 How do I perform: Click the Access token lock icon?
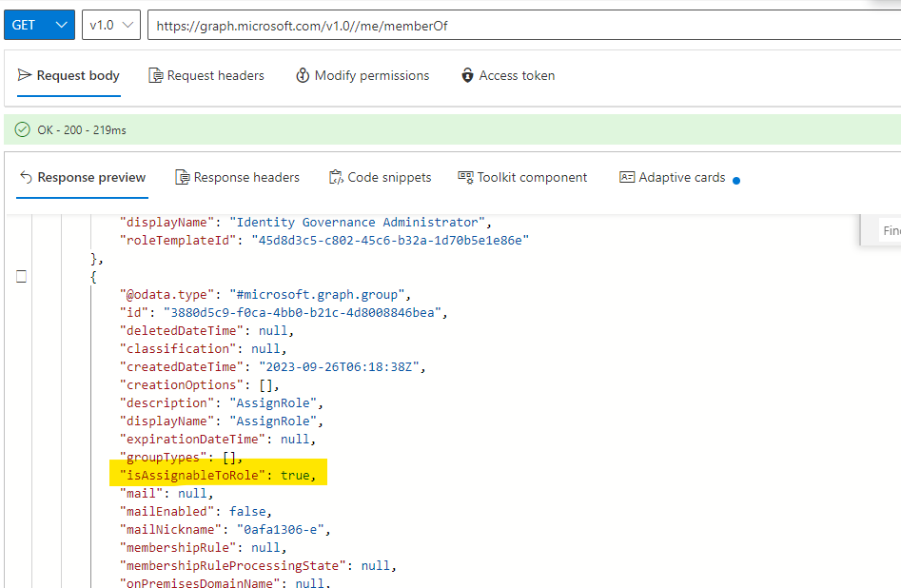[468, 75]
